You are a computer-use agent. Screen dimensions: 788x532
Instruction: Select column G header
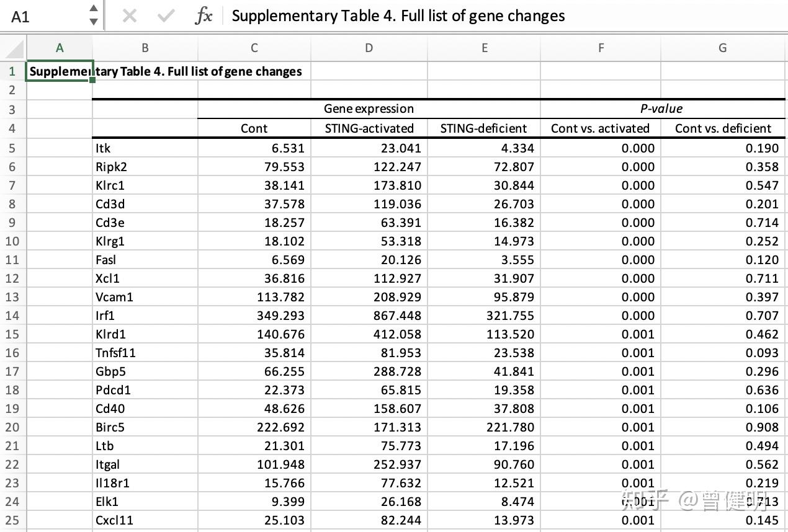click(x=722, y=48)
